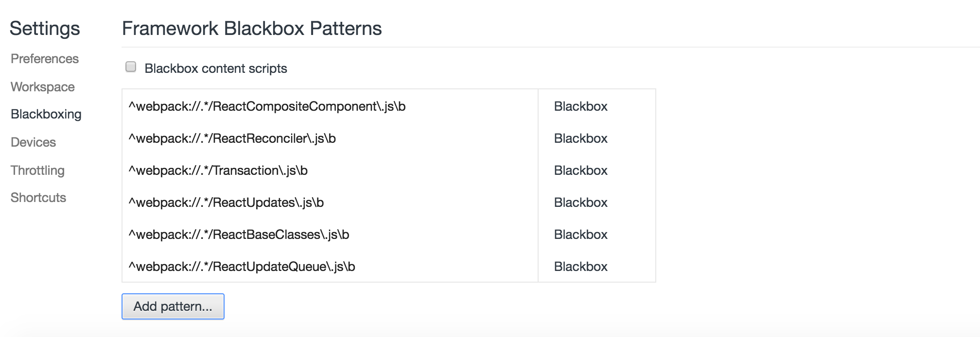This screenshot has width=980, height=337.
Task: Click the Add pattern button
Action: coord(173,306)
